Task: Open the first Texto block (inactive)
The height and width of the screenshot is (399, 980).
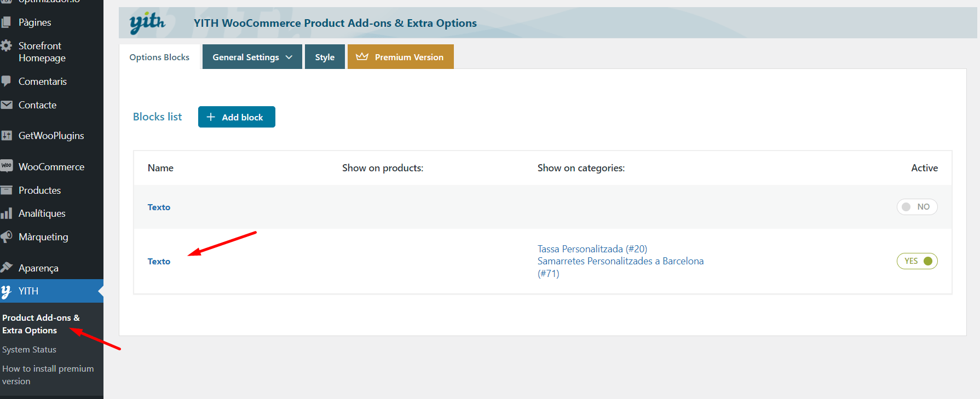Action: click(x=159, y=207)
